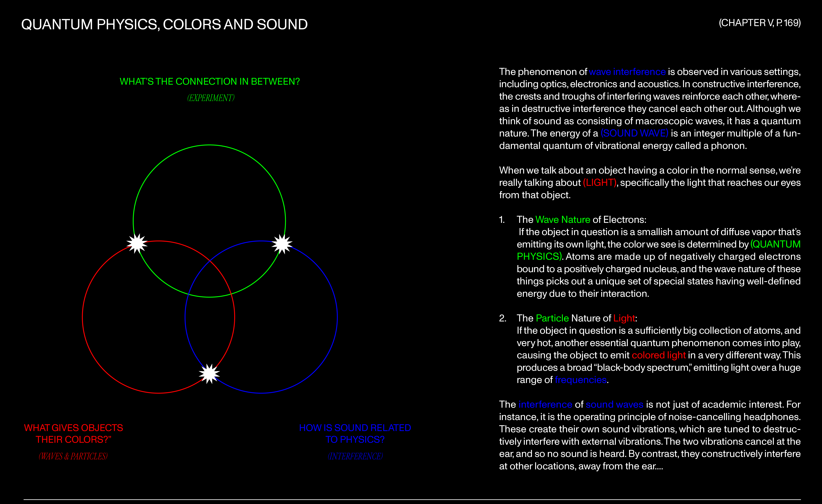
Task: Click the green '(EXPERIMENT)' caption
Action: (x=211, y=98)
